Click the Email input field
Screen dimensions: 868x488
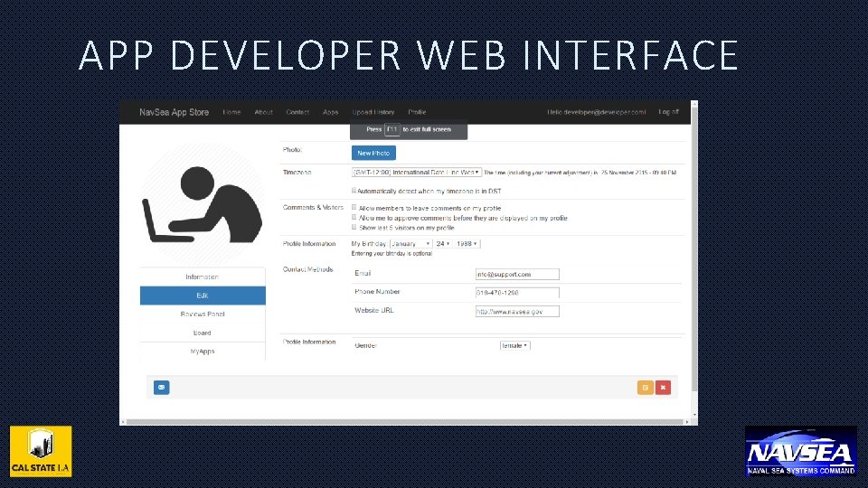coord(517,274)
